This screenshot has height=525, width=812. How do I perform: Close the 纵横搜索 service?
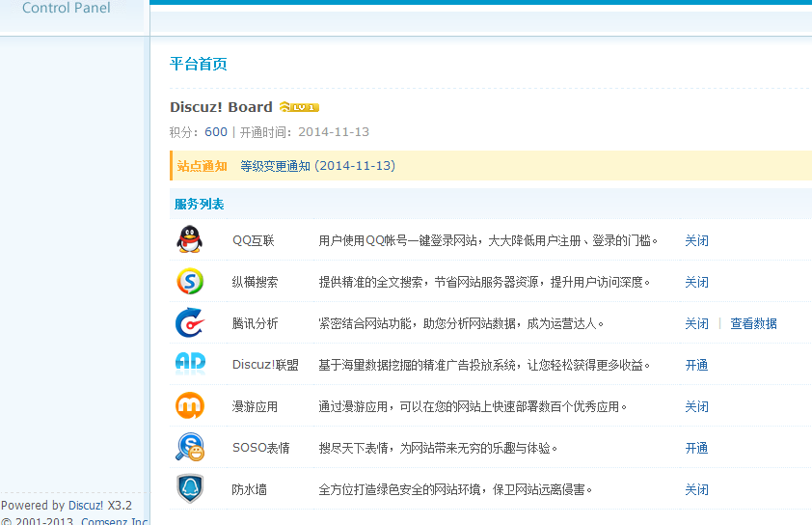(x=696, y=282)
